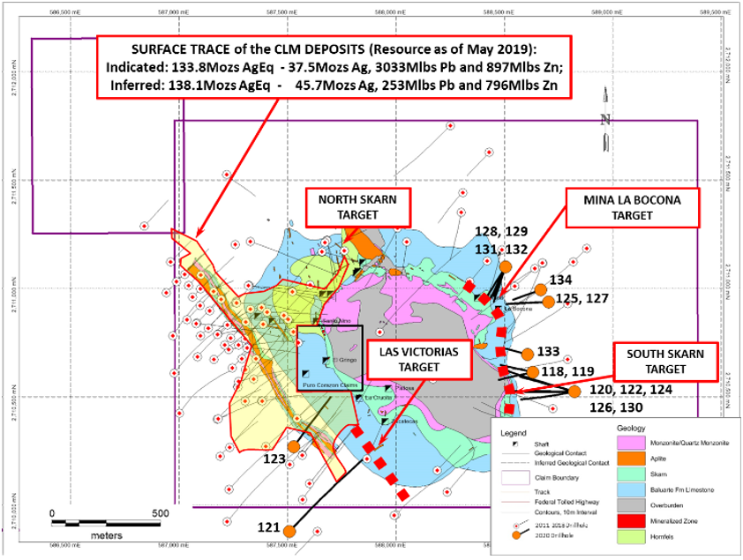Image resolution: width=743 pixels, height=560 pixels.
Task: Click the orange marker for drillholes 125, 127
Action: (x=549, y=302)
